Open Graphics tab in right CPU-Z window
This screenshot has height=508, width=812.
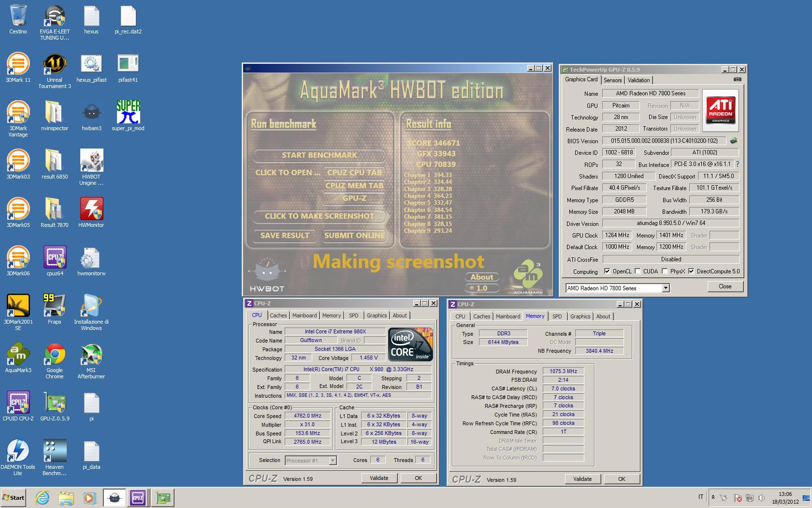point(580,316)
